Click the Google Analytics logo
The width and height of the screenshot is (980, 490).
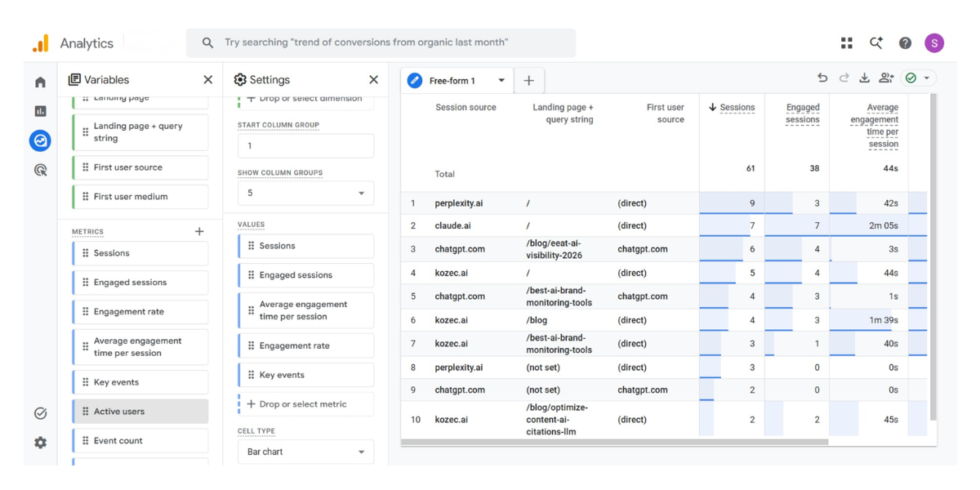click(x=40, y=43)
